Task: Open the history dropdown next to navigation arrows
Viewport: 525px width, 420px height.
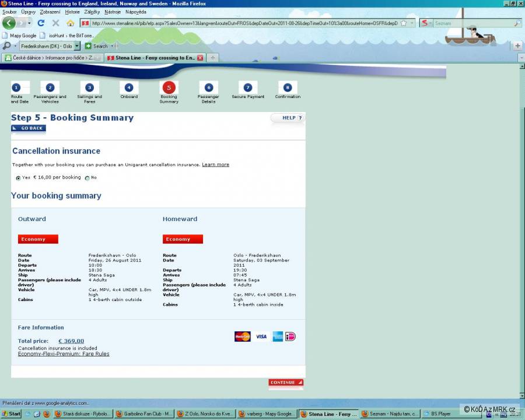Action: pos(30,23)
